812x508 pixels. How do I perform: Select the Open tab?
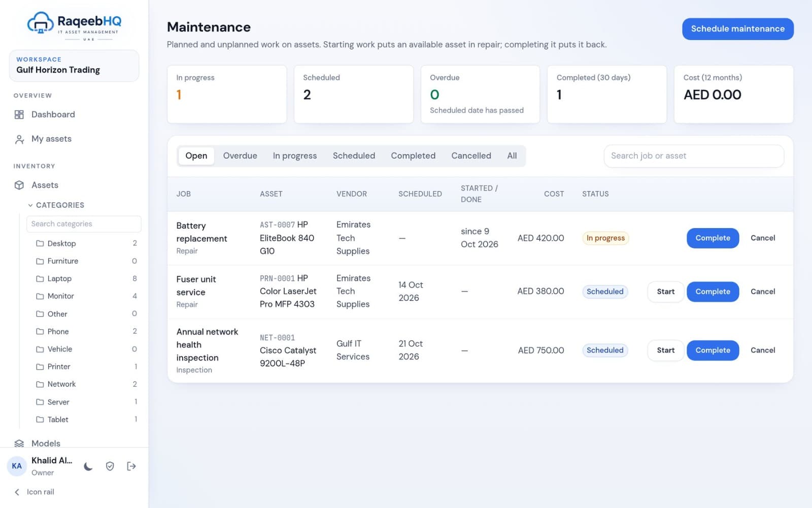coord(196,156)
